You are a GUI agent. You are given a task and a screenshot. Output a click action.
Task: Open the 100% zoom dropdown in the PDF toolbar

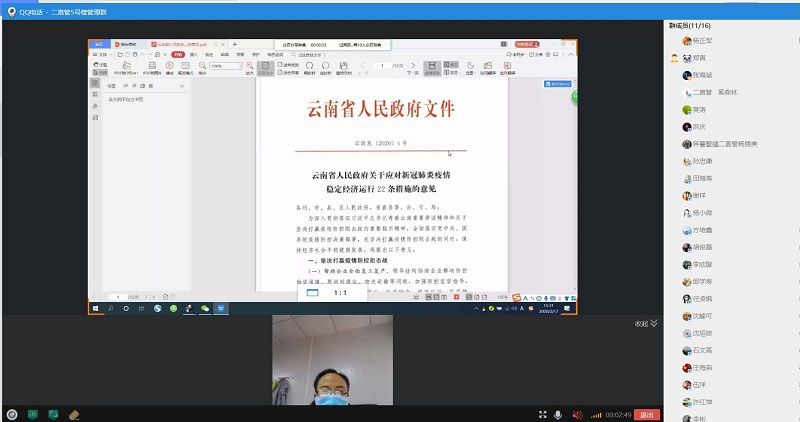pos(220,66)
